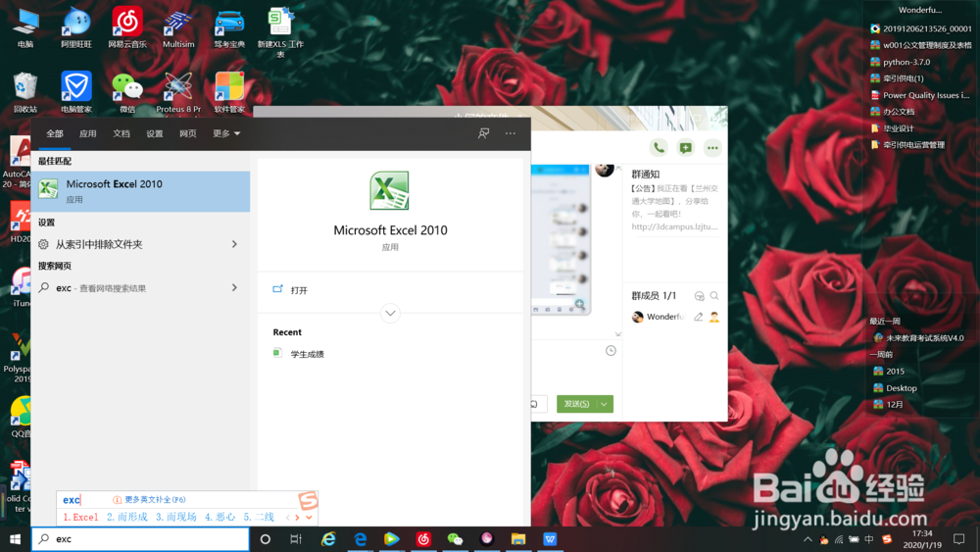Open File Explorer from taskbar

tap(518, 539)
